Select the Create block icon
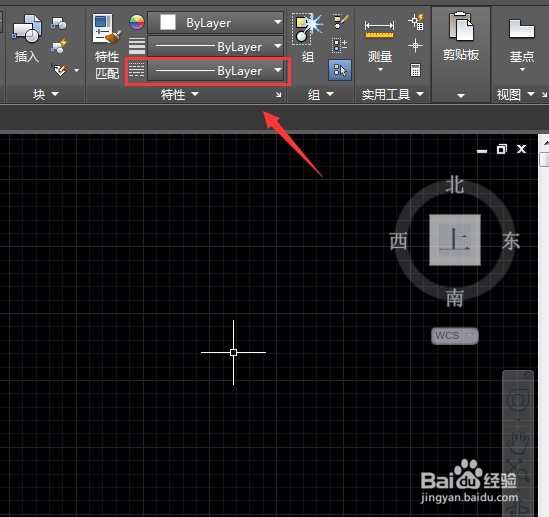The image size is (549, 517). click(59, 23)
